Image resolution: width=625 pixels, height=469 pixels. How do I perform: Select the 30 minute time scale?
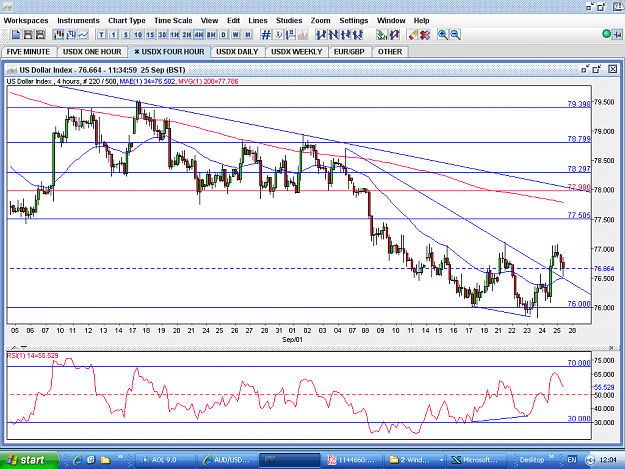(x=162, y=35)
